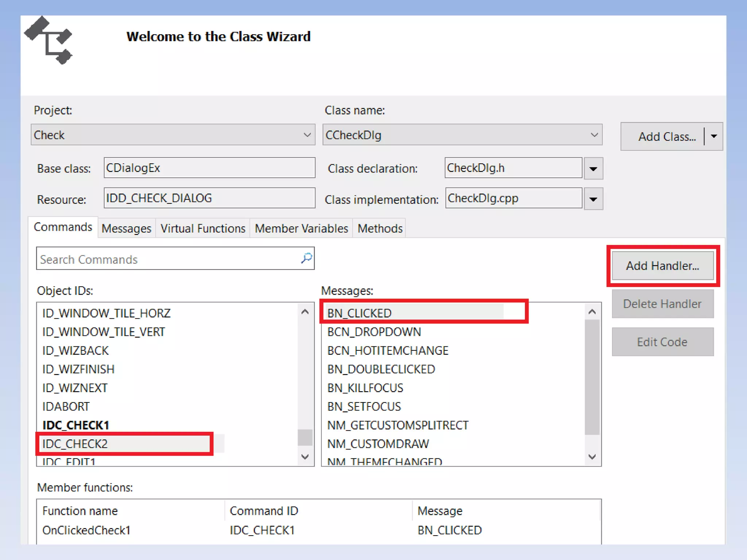Select the Methods tab
Image resolution: width=747 pixels, height=560 pixels.
[x=380, y=229]
